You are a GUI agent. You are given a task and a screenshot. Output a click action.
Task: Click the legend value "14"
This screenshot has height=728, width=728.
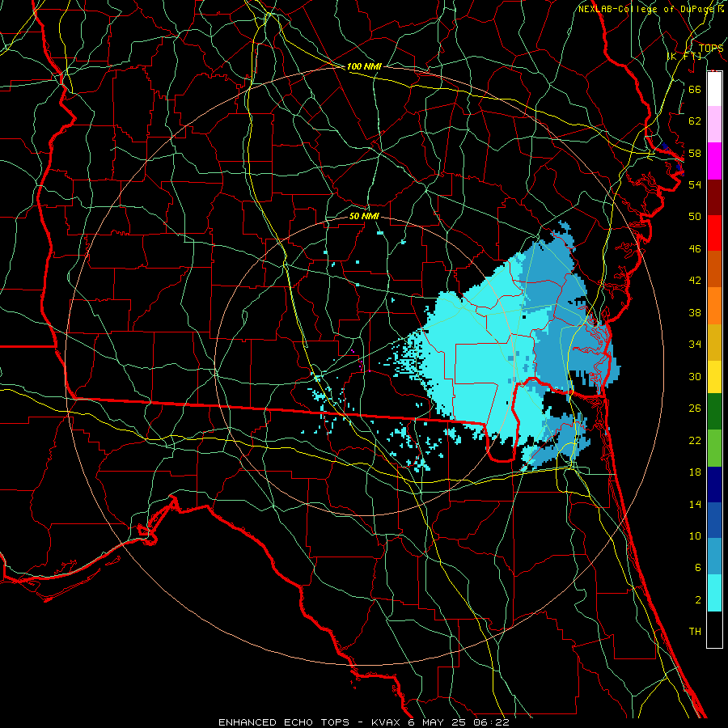pyautogui.click(x=695, y=504)
